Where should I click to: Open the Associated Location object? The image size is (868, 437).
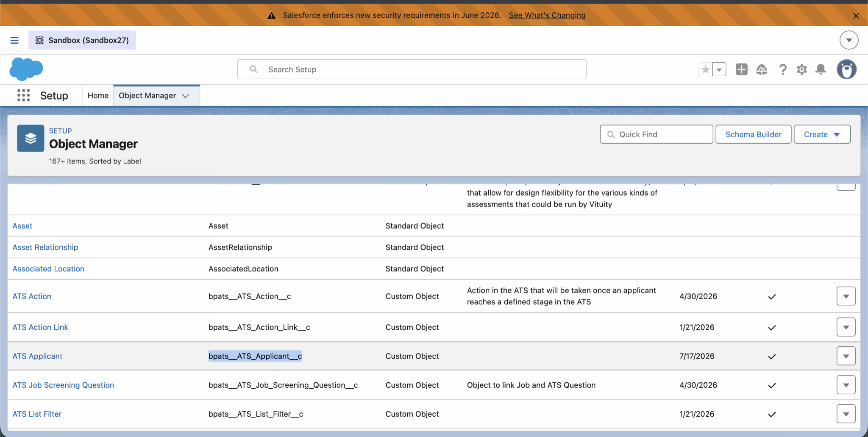[x=48, y=269]
